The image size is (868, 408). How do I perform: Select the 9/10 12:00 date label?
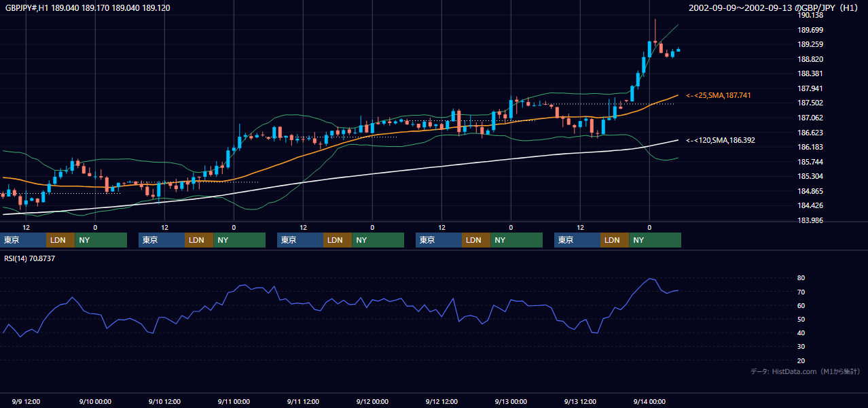165,402
